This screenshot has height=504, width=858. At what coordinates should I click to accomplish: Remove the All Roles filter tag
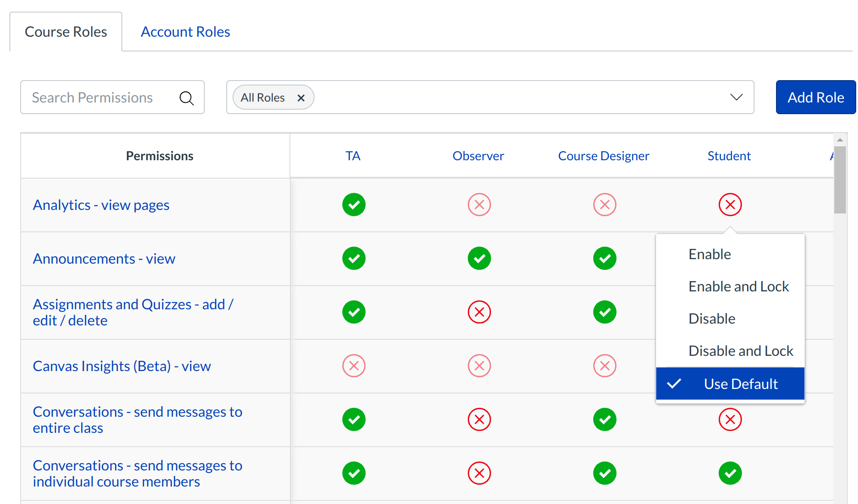click(301, 98)
